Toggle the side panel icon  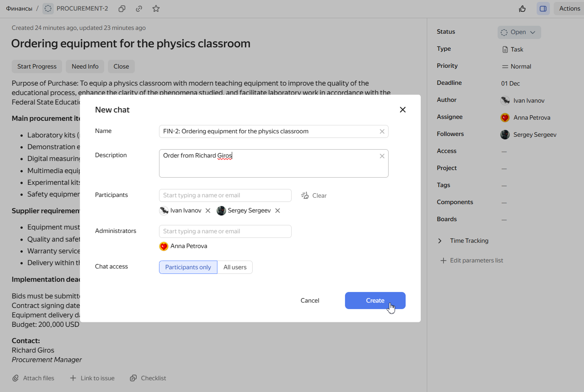point(543,9)
